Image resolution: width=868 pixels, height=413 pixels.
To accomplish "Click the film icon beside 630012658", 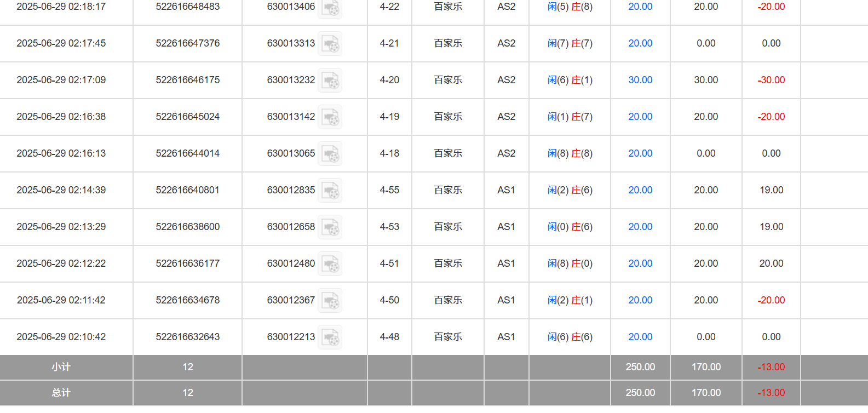I will (330, 227).
